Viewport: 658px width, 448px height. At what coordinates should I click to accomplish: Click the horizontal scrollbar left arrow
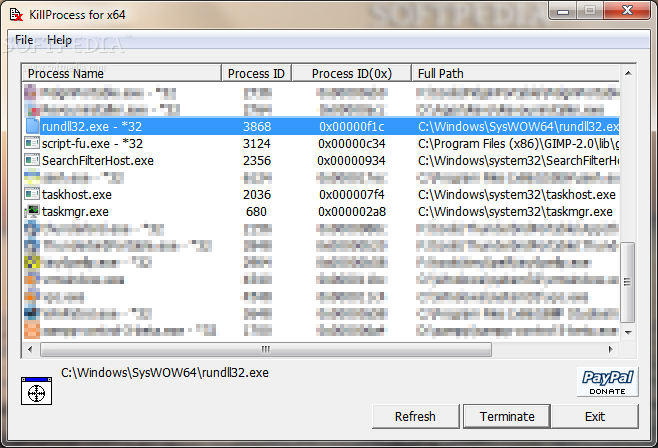tap(30, 349)
